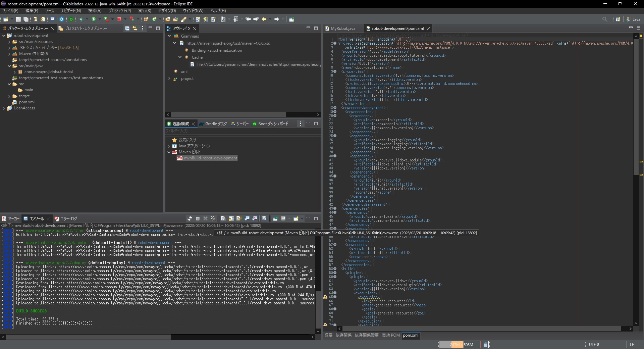Collapse Grammars node in Outline
The image size is (644, 349).
tap(169, 36)
